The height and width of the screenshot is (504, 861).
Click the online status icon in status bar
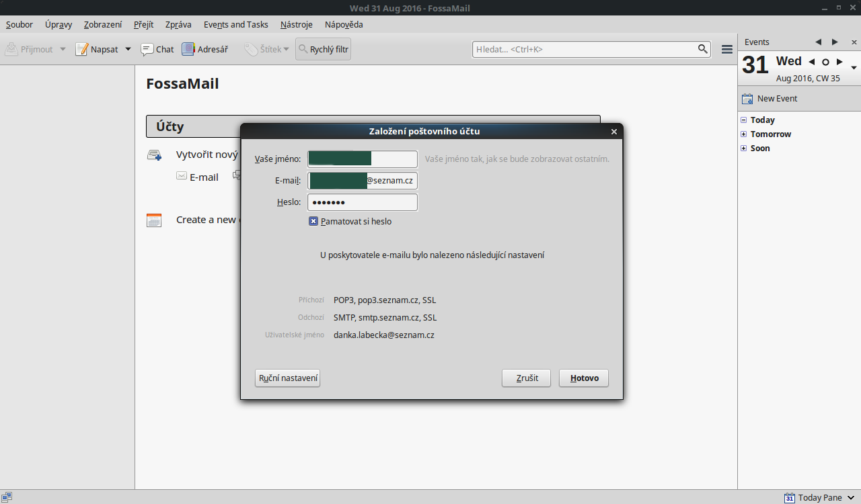pyautogui.click(x=7, y=497)
